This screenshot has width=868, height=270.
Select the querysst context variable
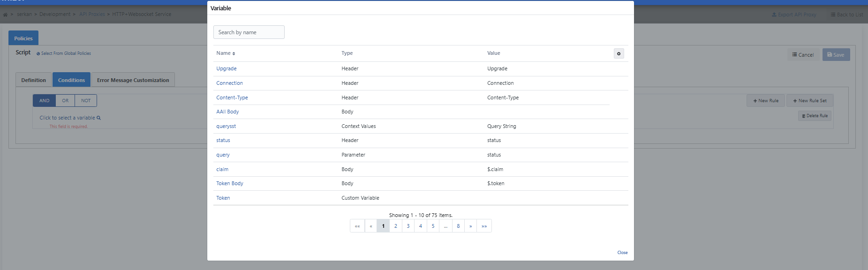coord(226,126)
